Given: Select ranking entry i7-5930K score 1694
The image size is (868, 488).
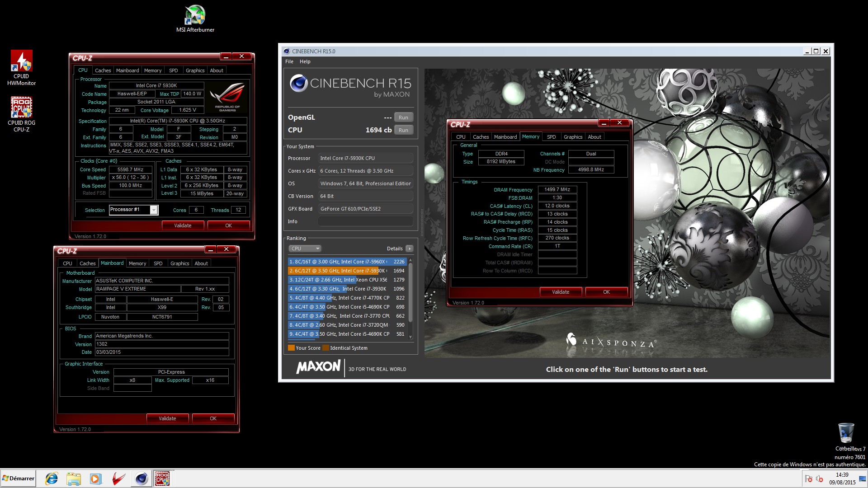Looking at the screenshot, I should click(x=347, y=271).
